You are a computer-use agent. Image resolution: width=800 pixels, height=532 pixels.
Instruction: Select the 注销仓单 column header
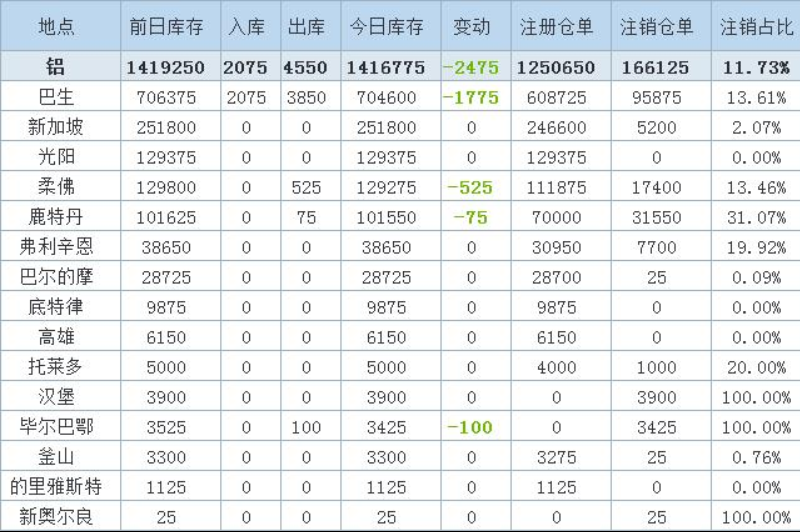pyautogui.click(x=656, y=27)
